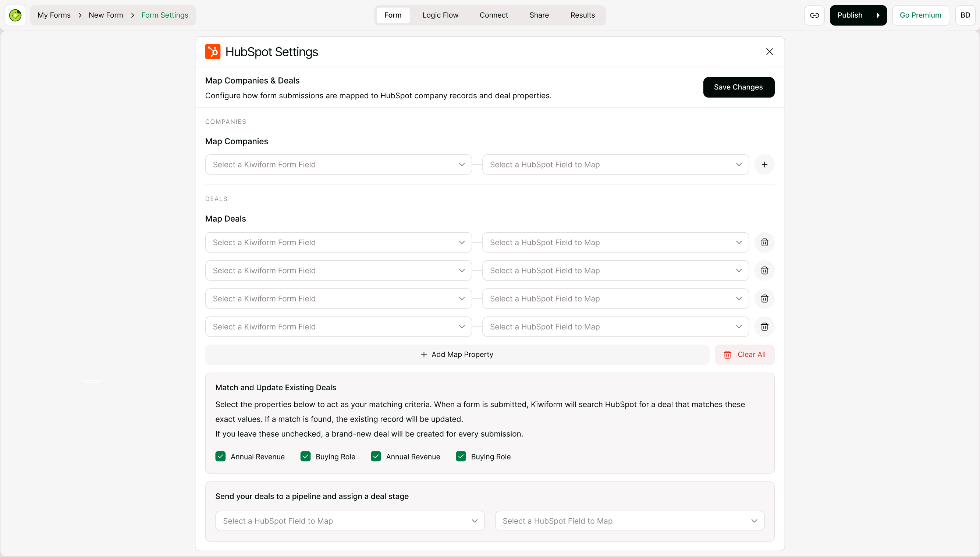Click the Go Premium button
Image resolution: width=980 pixels, height=557 pixels.
(920, 15)
